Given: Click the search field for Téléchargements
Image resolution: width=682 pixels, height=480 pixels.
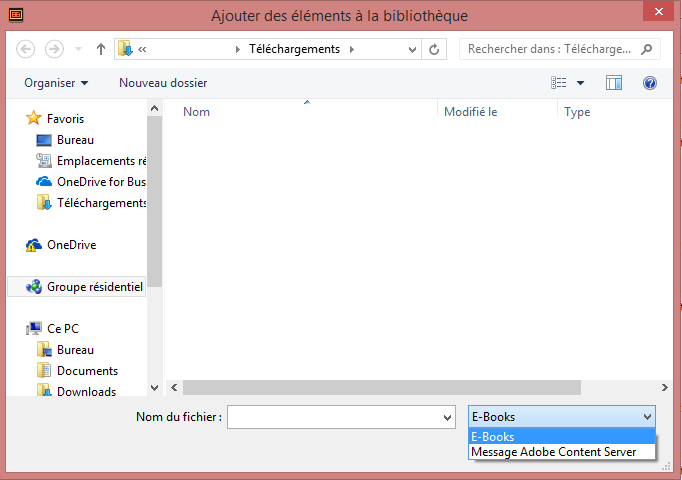Looking at the screenshot, I should [549, 49].
